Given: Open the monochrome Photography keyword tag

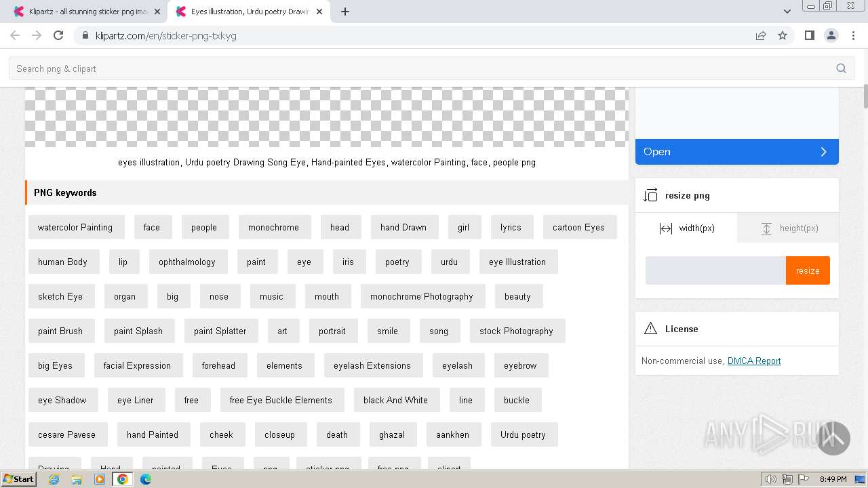Looking at the screenshot, I should pyautogui.click(x=422, y=296).
